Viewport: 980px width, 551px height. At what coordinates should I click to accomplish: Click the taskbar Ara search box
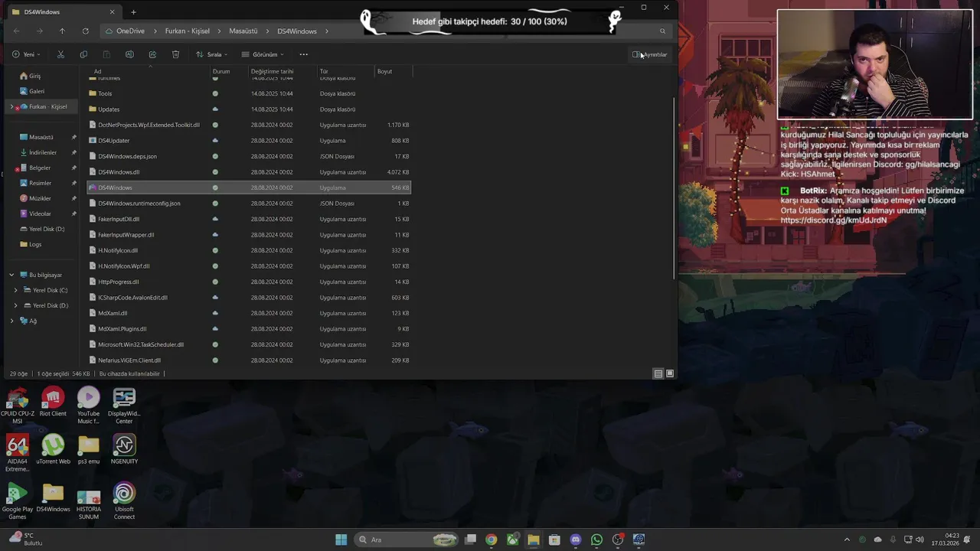click(406, 540)
